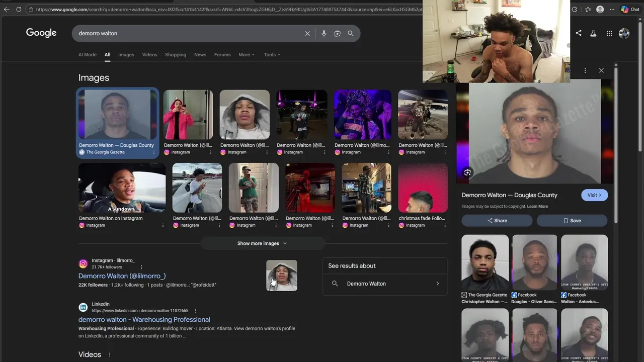
Task: Open Google apps grid icon
Action: (x=609, y=33)
